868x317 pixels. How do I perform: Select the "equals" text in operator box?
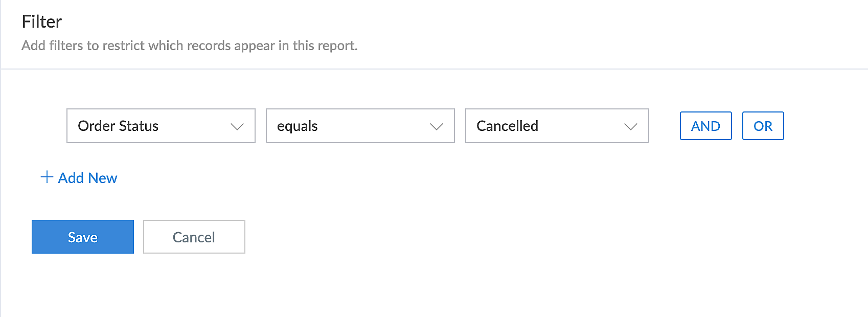click(297, 126)
